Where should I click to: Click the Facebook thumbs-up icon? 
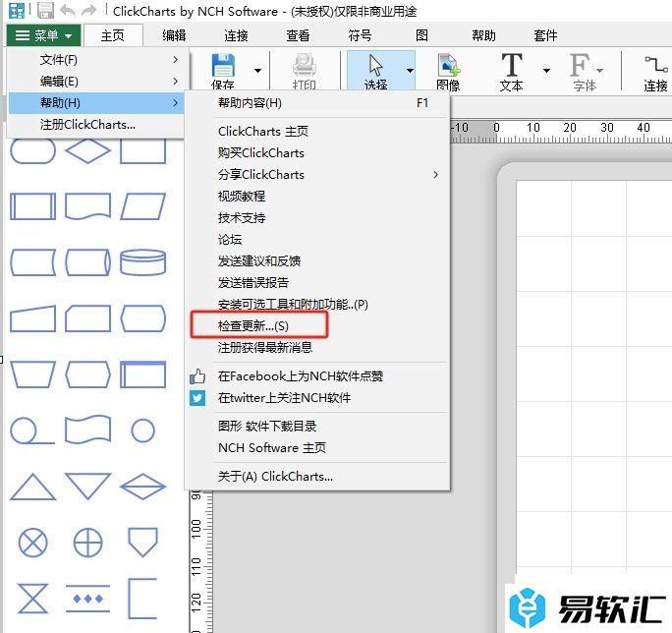[197, 376]
